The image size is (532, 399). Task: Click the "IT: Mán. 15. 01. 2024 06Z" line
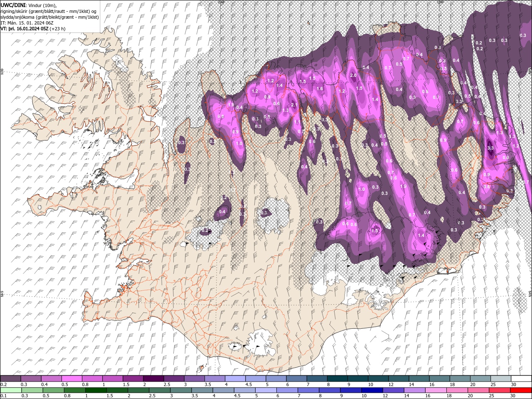(x=27, y=23)
